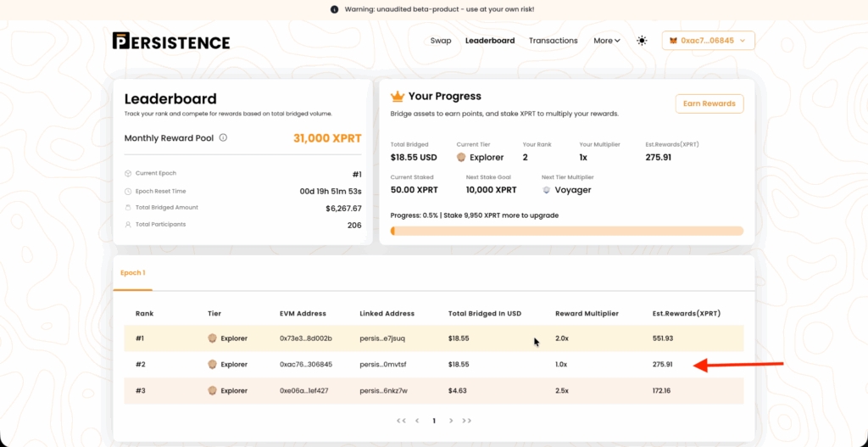Viewport: 868px width, 447px height.
Task: Click the Explorer badge icon in rank #3 row
Action: coord(213,391)
